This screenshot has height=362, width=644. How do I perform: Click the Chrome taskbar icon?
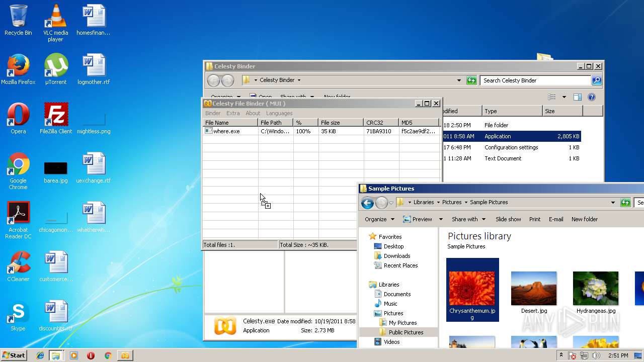tap(108, 355)
